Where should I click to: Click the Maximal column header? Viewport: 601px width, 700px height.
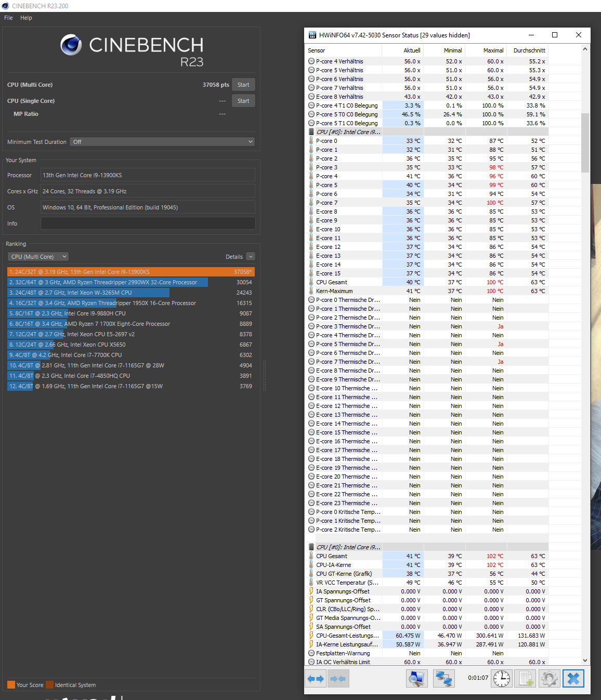pyautogui.click(x=486, y=50)
